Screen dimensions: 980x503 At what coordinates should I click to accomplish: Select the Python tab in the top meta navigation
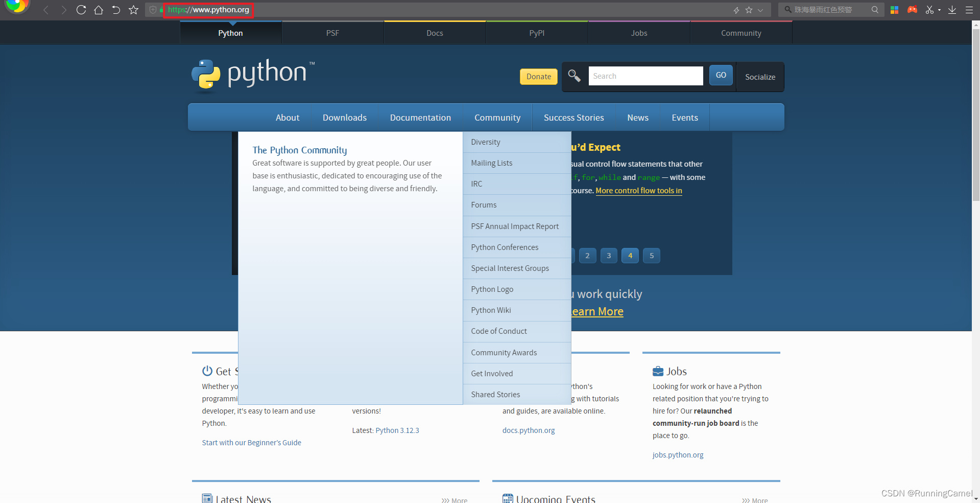click(x=230, y=33)
